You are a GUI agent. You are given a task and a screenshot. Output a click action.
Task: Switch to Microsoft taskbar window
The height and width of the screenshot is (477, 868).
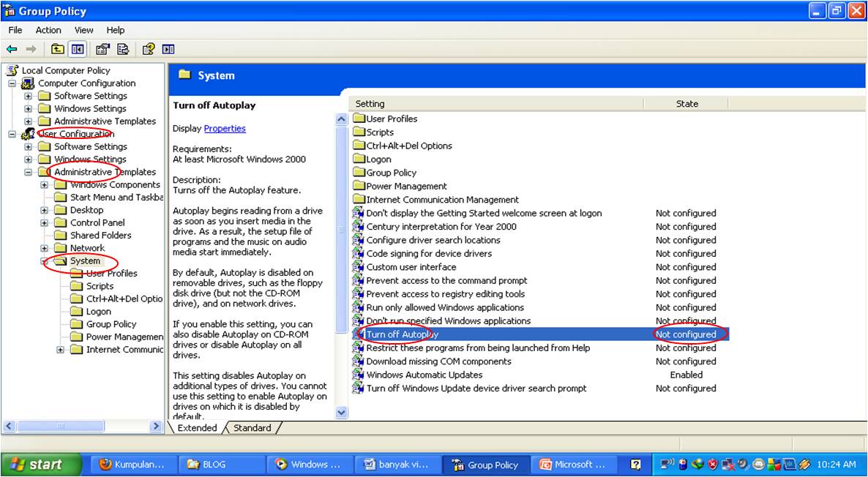click(x=573, y=465)
